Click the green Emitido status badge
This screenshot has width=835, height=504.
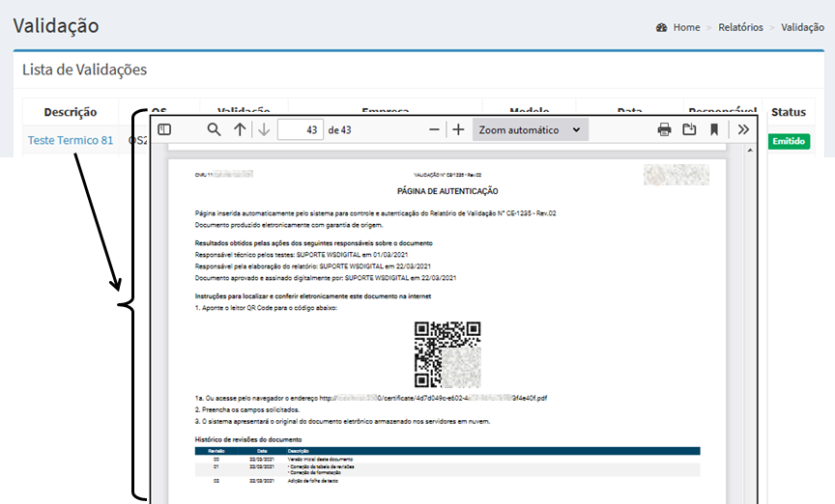coord(789,141)
